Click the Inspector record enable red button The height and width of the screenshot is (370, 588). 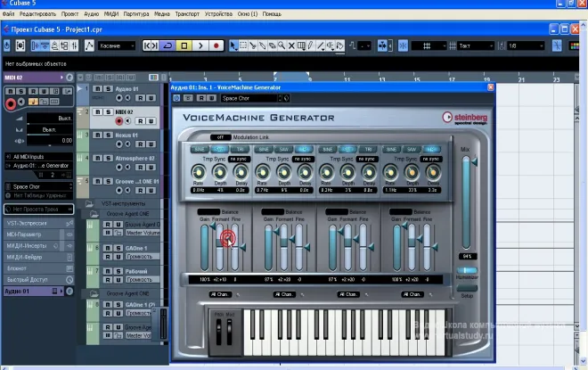[11, 103]
